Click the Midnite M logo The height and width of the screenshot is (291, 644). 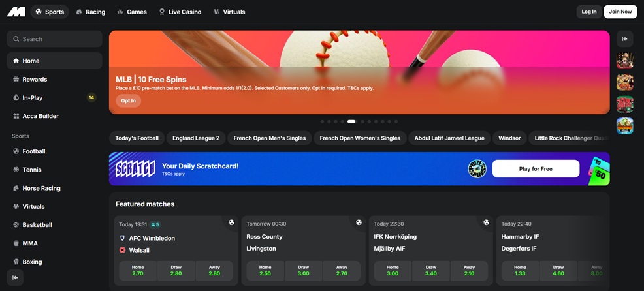16,12
